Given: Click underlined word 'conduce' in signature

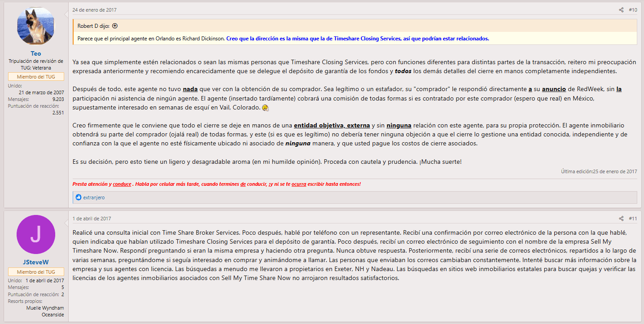Looking at the screenshot, I should tap(122, 184).
